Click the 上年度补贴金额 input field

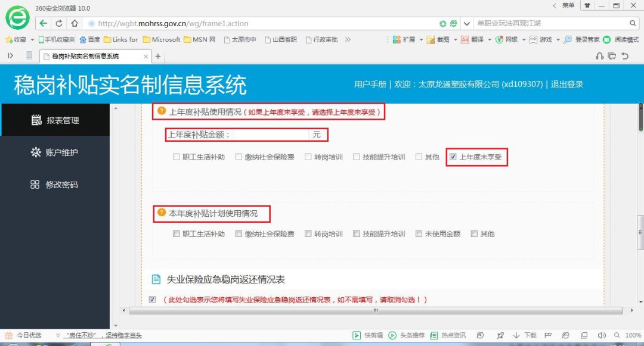pos(271,135)
